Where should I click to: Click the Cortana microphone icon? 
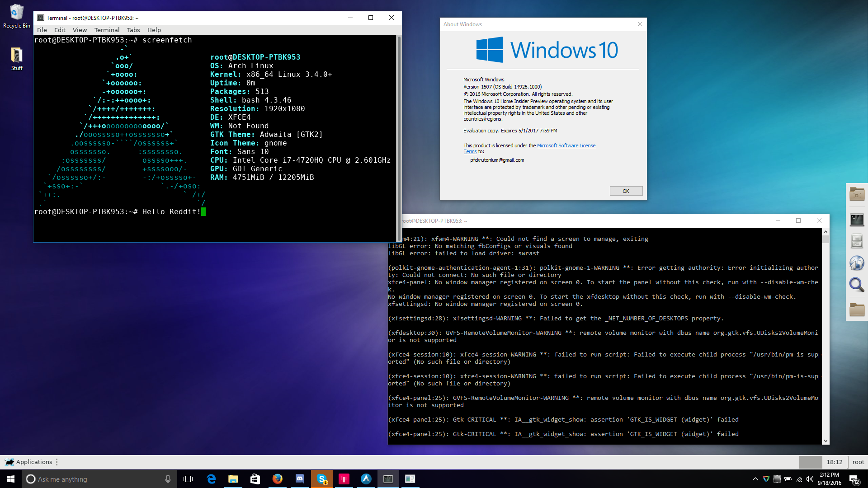(x=168, y=479)
